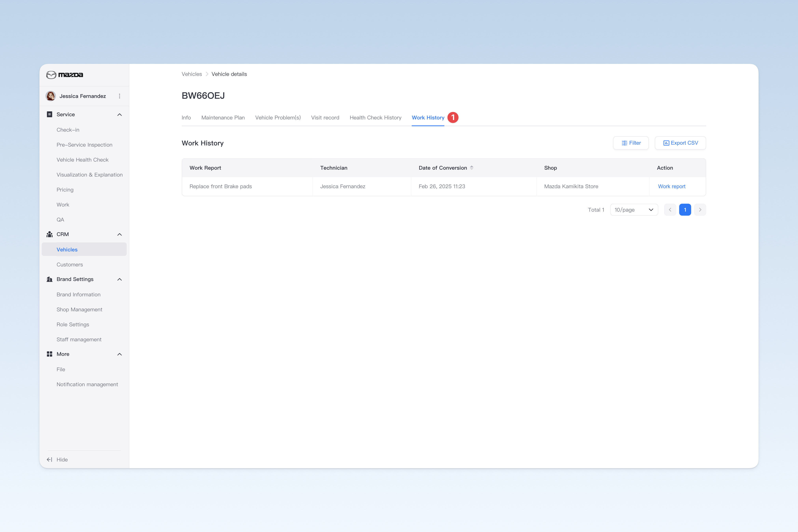Switch to the Maintenance Plan tab

pos(223,117)
